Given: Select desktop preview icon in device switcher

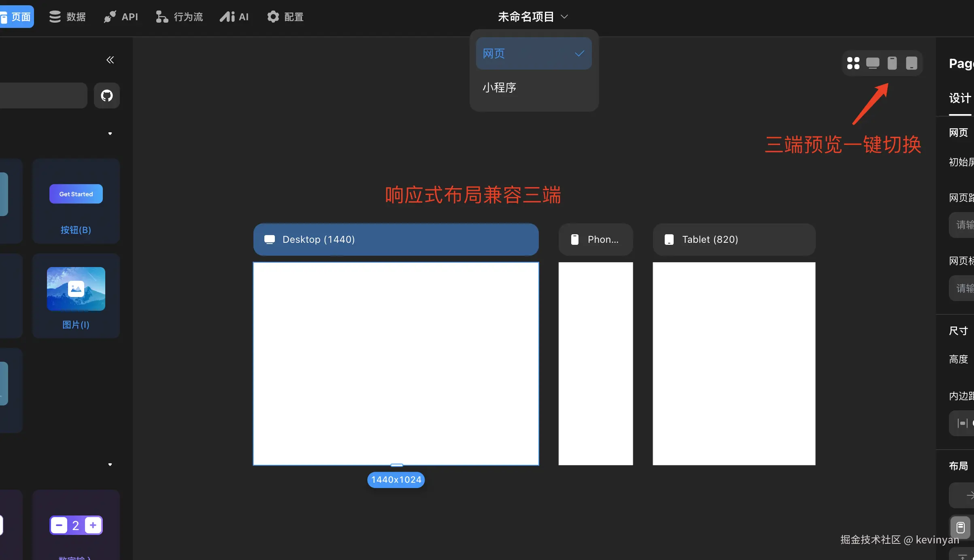Looking at the screenshot, I should 872,63.
